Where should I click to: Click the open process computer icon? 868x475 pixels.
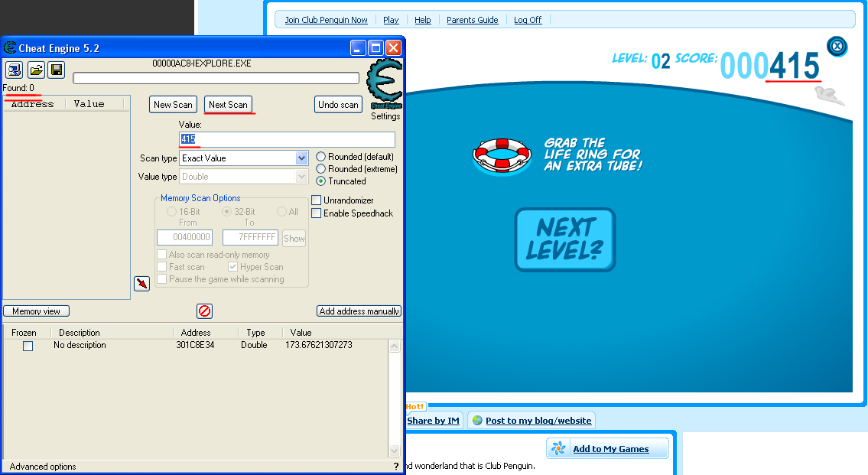tap(14, 70)
